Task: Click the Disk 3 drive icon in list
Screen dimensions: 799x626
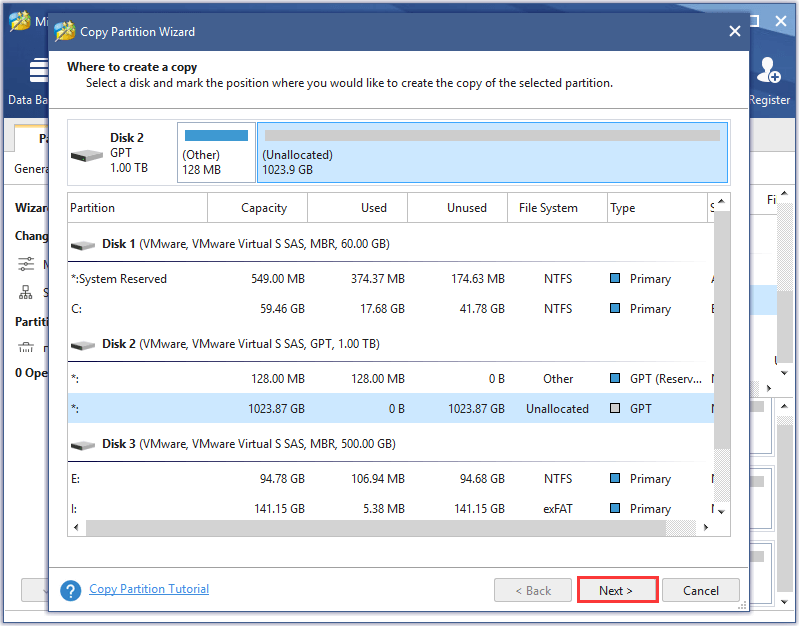Action: [83, 446]
